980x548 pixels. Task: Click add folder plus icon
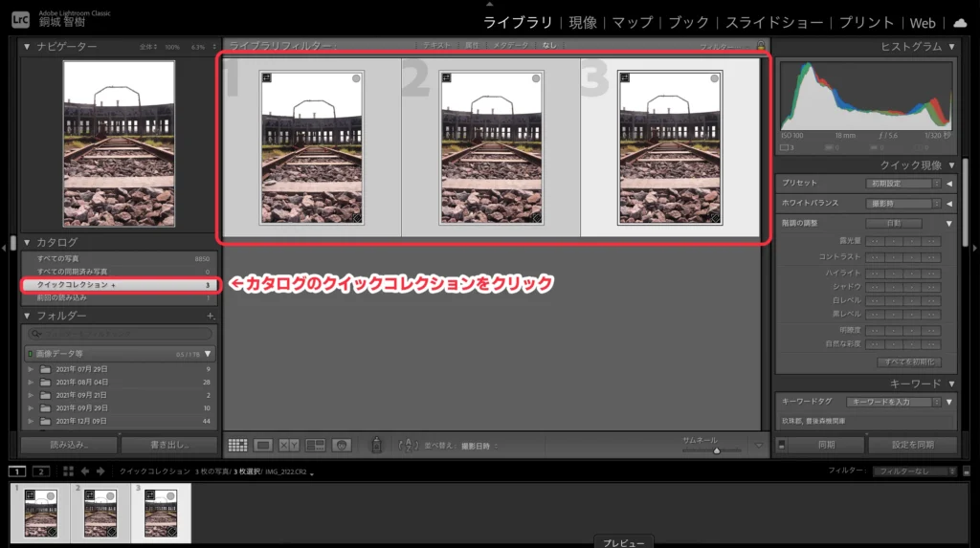click(210, 316)
